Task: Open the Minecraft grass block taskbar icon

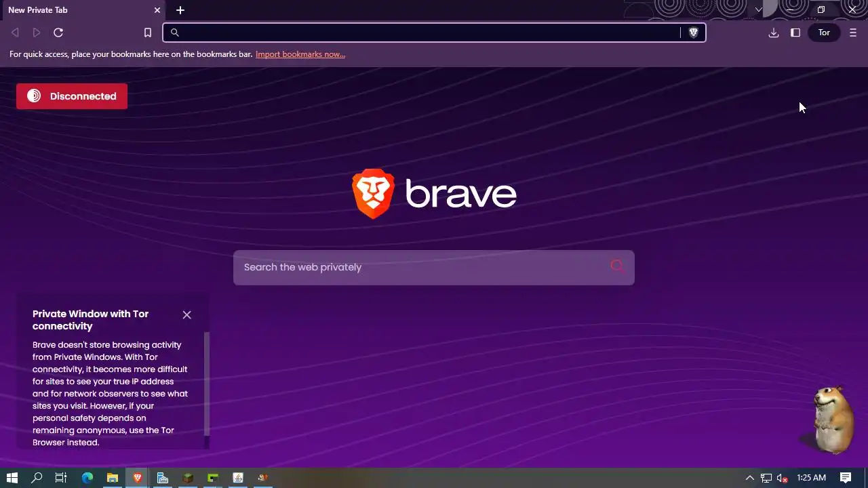Action: (188, 478)
